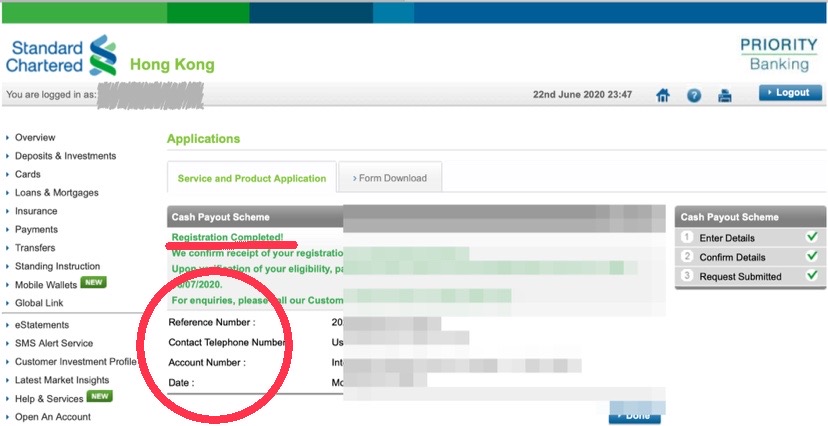Select Open An Account in sidebar
This screenshot has height=426, width=828.
pyautogui.click(x=52, y=416)
